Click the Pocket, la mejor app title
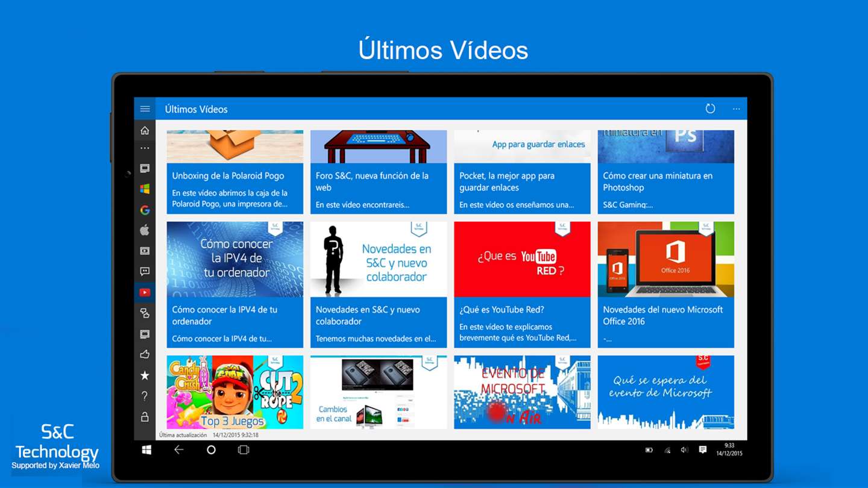Image resolution: width=868 pixels, height=488 pixels. pyautogui.click(x=507, y=181)
